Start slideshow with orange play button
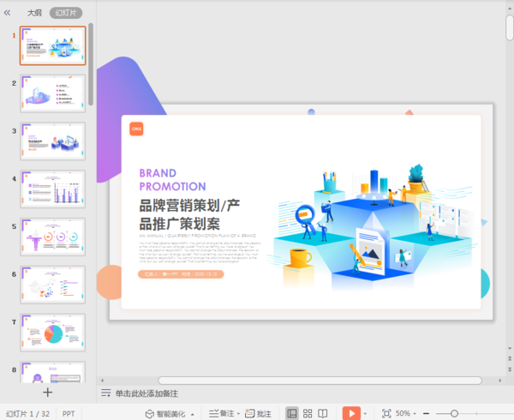This screenshot has width=514, height=420. coord(351,413)
